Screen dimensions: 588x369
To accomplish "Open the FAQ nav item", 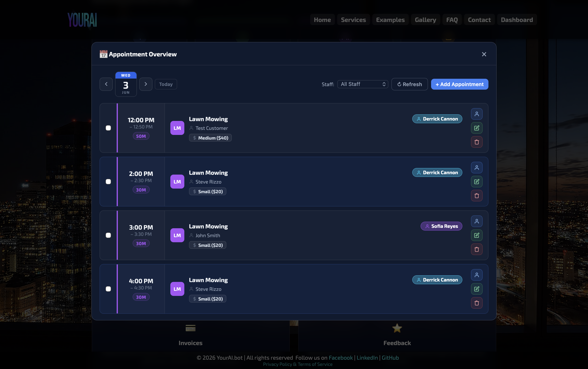I will pyautogui.click(x=452, y=20).
